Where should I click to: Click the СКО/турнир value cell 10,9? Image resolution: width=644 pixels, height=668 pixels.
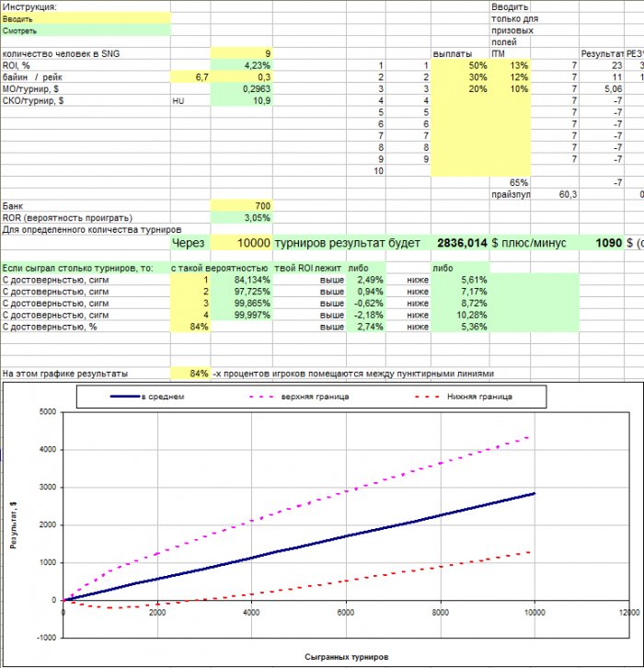coord(241,101)
